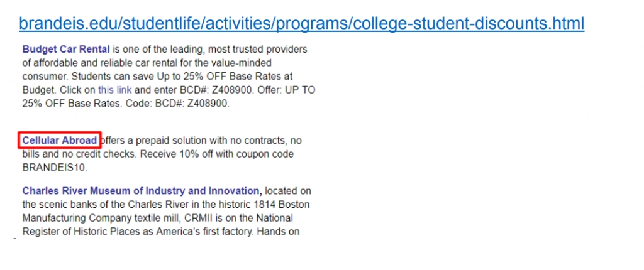Screen dimensions: 644x270
Task: Click the BRANDEIS10 coupon code text
Action: tap(55, 168)
